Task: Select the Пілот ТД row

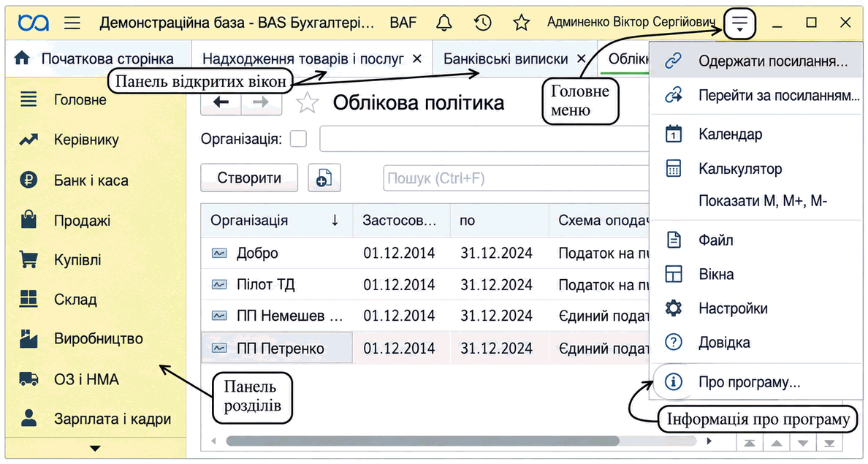Action: [425, 285]
